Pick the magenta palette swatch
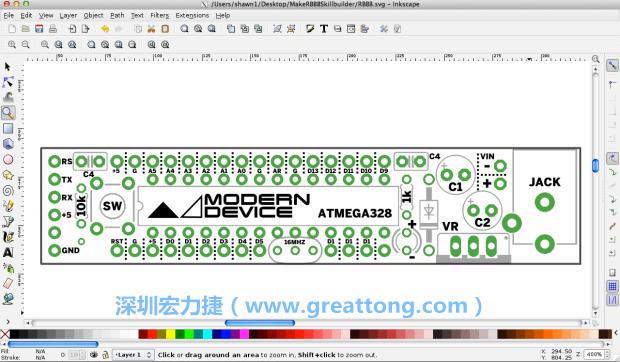Image resolution: width=620 pixels, height=362 pixels. coord(244,334)
